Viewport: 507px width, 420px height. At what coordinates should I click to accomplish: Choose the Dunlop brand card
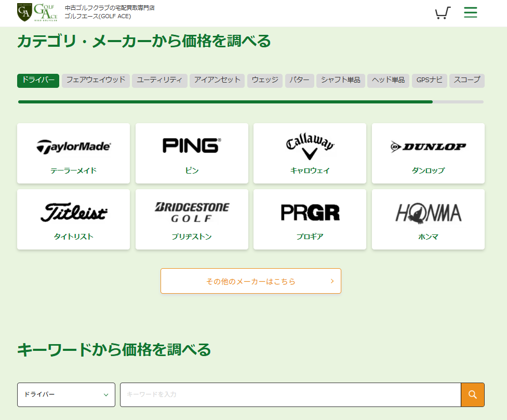pos(428,153)
